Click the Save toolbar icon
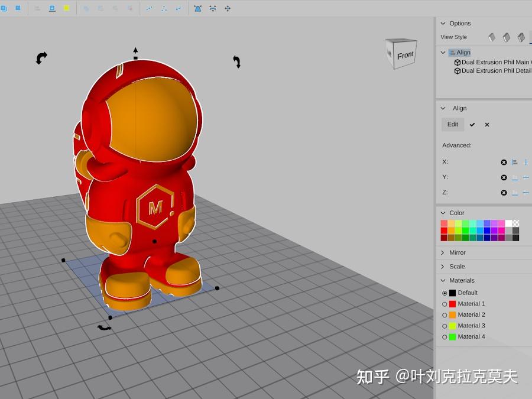Image resolution: width=532 pixels, height=399 pixels. (x=53, y=8)
